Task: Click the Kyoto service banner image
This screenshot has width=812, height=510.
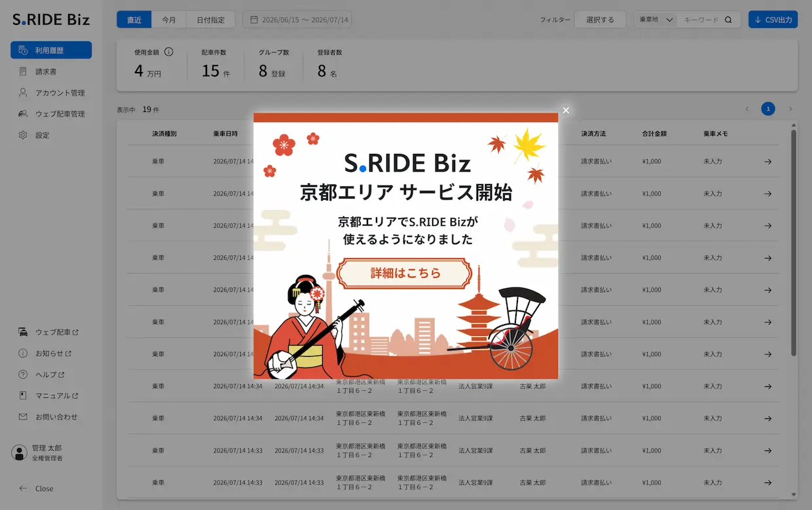Action: [x=406, y=246]
